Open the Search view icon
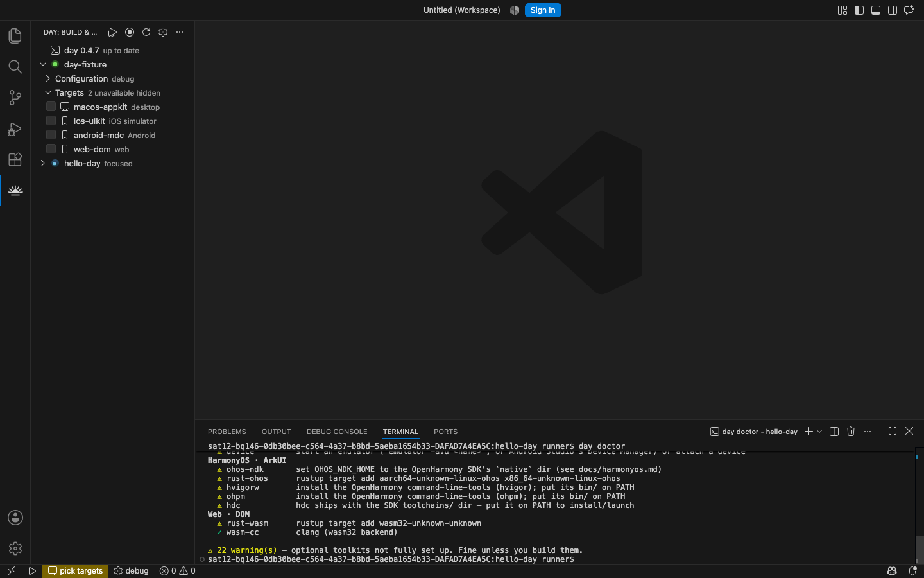Viewport: 924px width, 578px height. tap(15, 67)
